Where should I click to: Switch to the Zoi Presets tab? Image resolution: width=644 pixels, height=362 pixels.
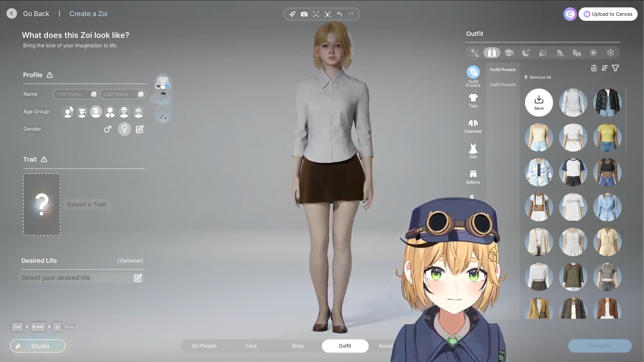click(204, 346)
